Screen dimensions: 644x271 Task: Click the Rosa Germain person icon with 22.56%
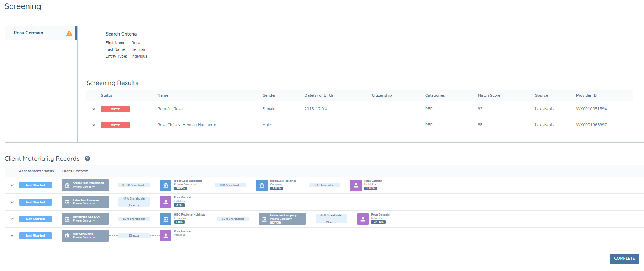point(363,219)
